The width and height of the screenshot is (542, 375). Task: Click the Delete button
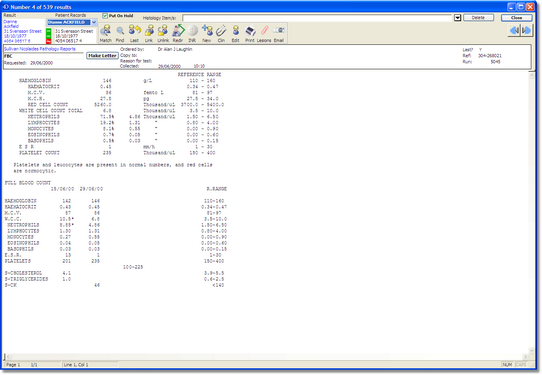click(478, 18)
